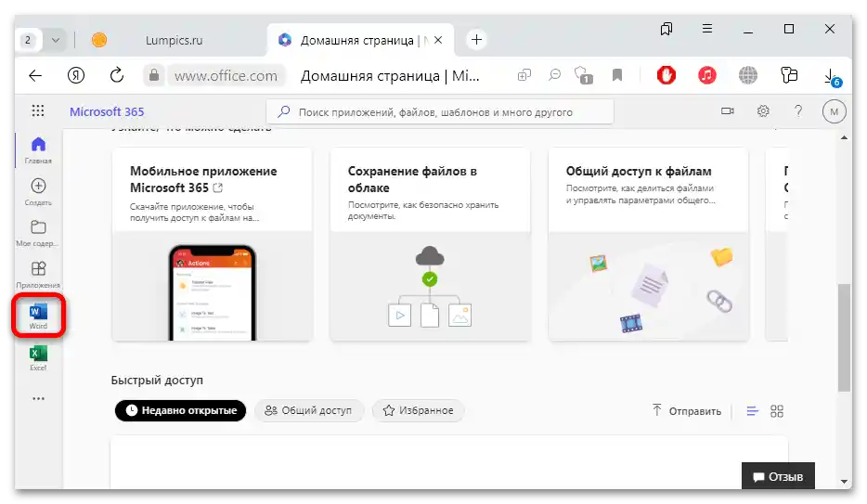Click the scrollbar down arrow
The width and height of the screenshot is (867, 504).
844,482
